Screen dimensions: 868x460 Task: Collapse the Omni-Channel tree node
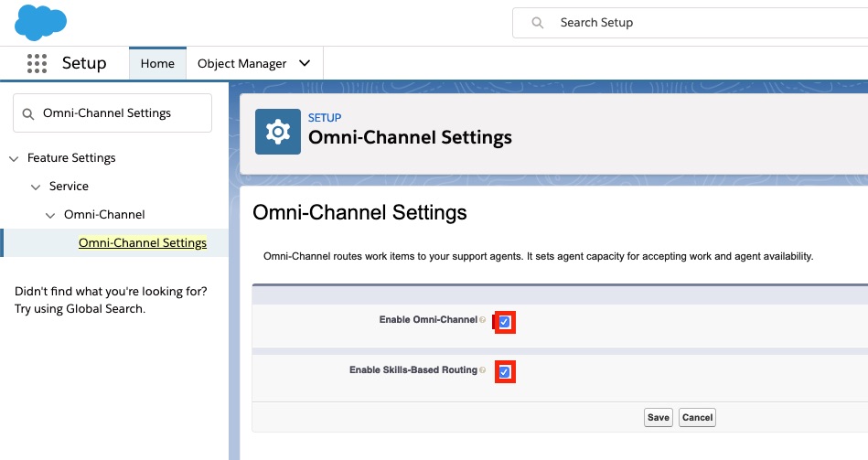point(50,215)
